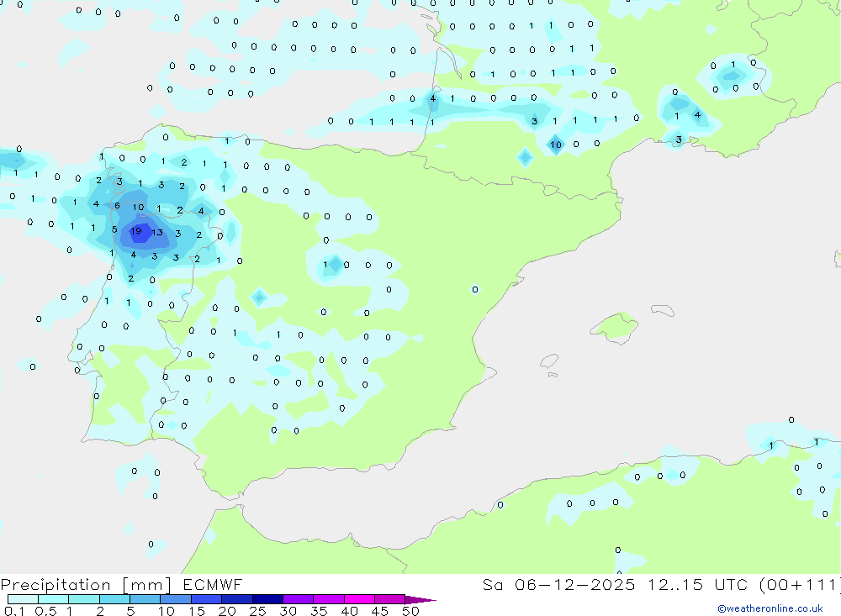
Task: Pick the legend swatch between 1 and 2
Action: tap(84, 599)
